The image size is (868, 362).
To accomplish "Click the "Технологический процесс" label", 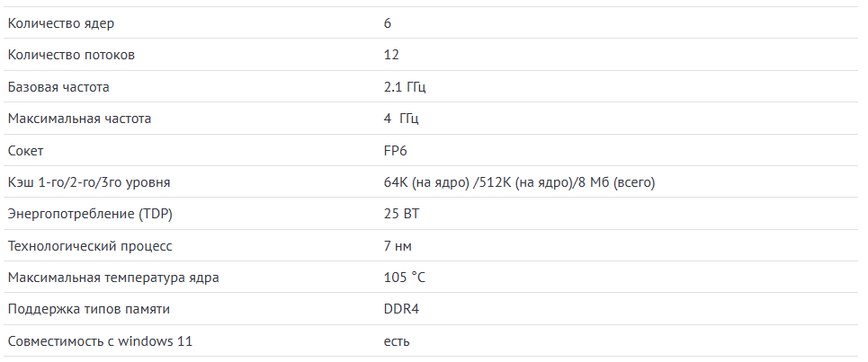I will (89, 245).
